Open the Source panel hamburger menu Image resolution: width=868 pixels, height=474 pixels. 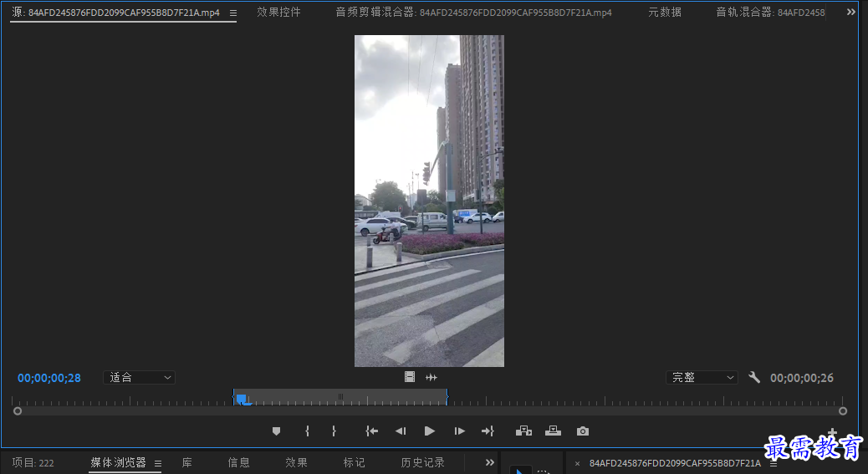(233, 13)
